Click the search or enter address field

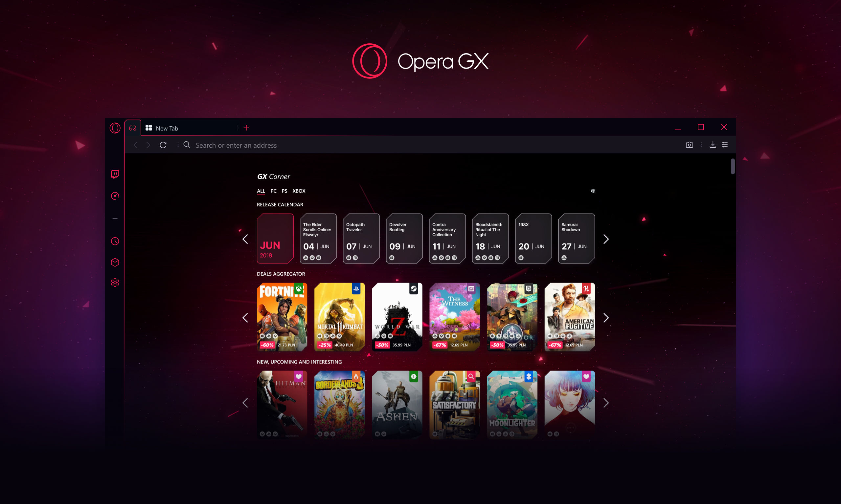coord(426,145)
